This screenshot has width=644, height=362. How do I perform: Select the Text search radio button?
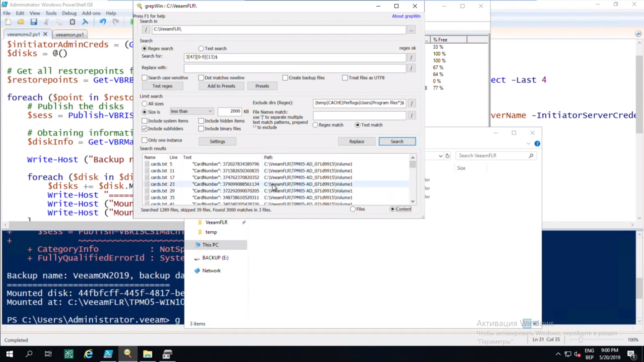click(201, 49)
